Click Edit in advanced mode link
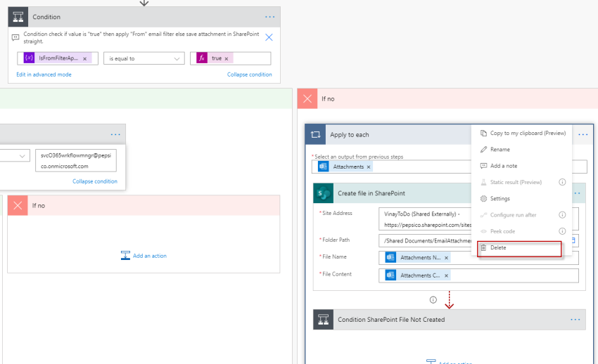The width and height of the screenshot is (598, 364). tap(44, 74)
